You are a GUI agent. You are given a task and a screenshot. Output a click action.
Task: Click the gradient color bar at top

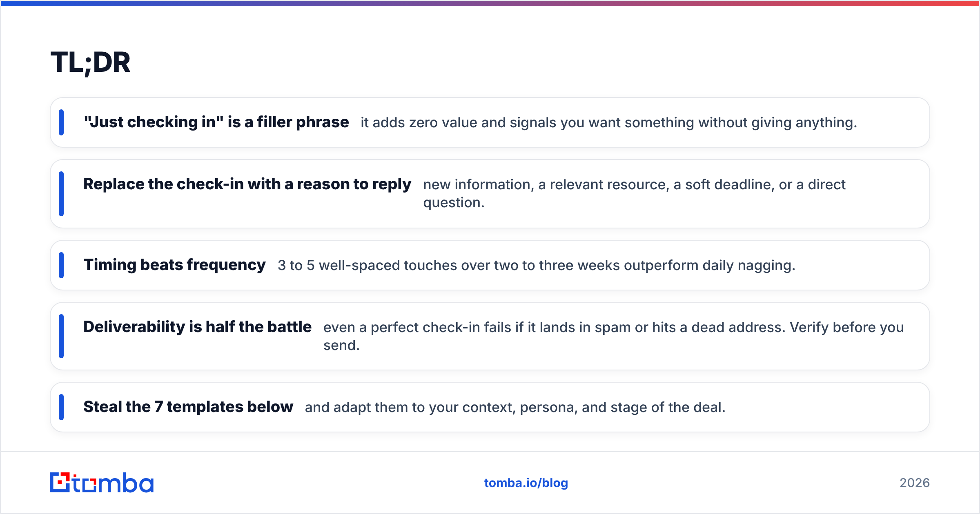coord(490,3)
